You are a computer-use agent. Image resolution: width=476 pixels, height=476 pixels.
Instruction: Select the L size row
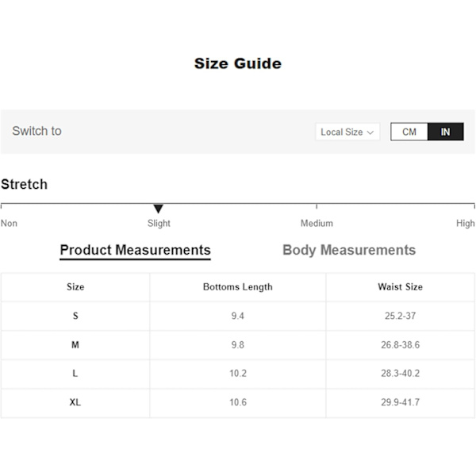pos(238,374)
